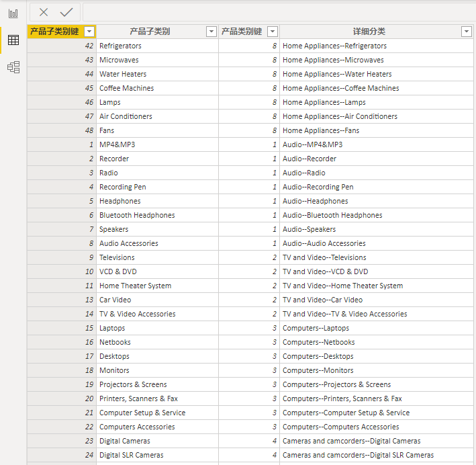
Task: Cancel formula with the X icon
Action: tap(44, 12)
